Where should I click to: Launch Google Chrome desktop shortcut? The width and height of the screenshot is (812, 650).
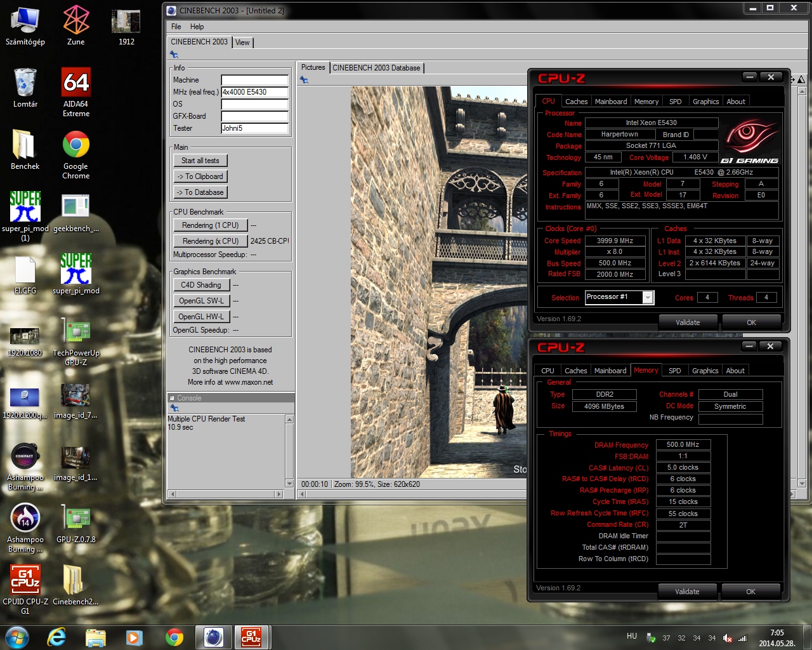[x=75, y=154]
